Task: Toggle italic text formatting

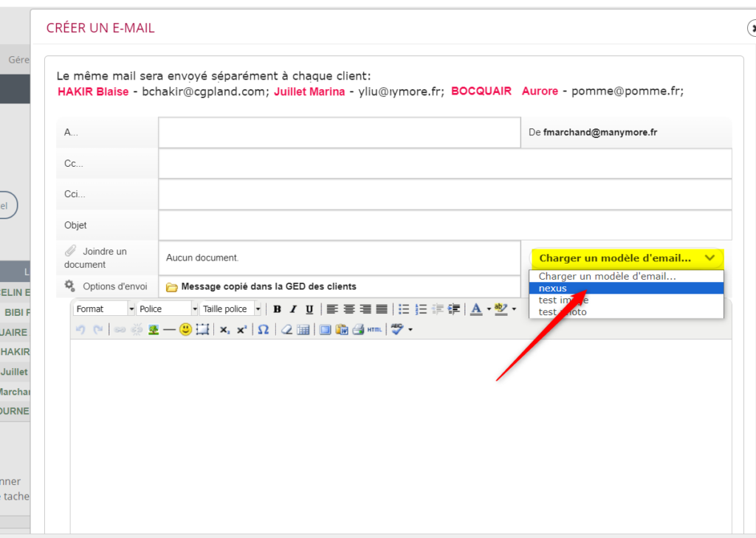Action: 293,309
